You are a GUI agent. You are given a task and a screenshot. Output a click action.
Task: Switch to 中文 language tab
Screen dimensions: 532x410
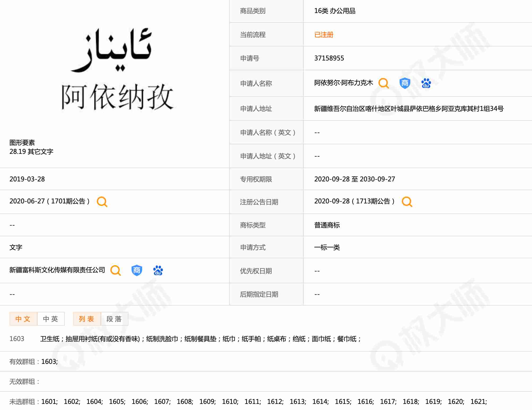(23, 319)
